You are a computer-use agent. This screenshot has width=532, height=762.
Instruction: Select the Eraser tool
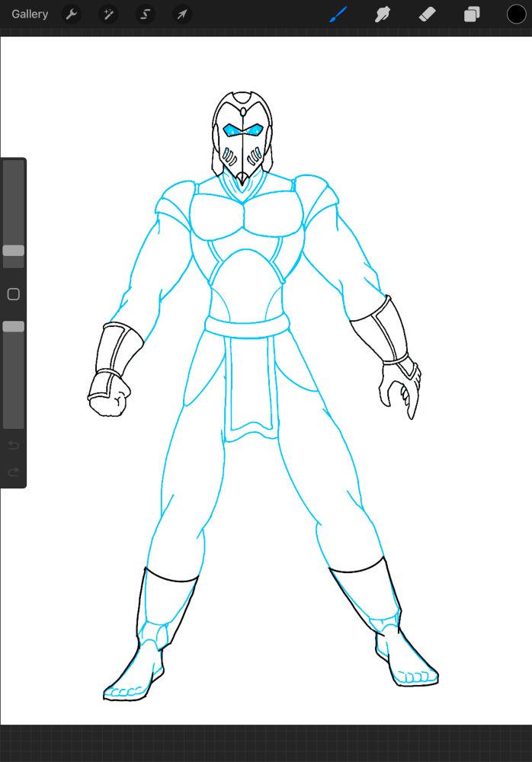[x=427, y=14]
